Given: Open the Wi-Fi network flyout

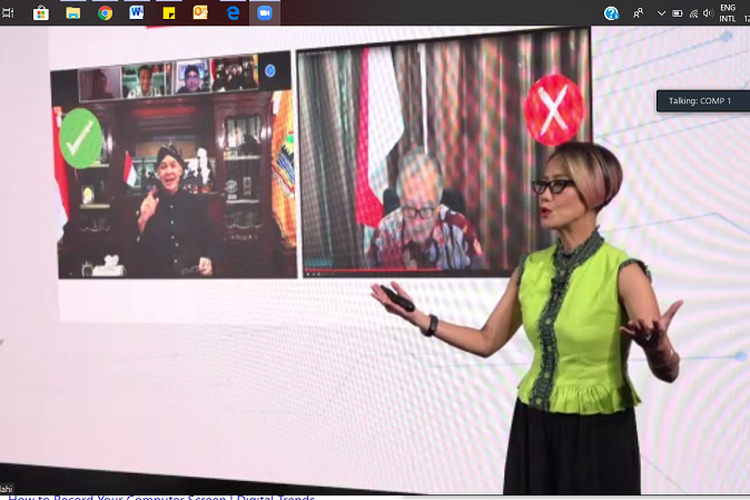Looking at the screenshot, I should [693, 13].
